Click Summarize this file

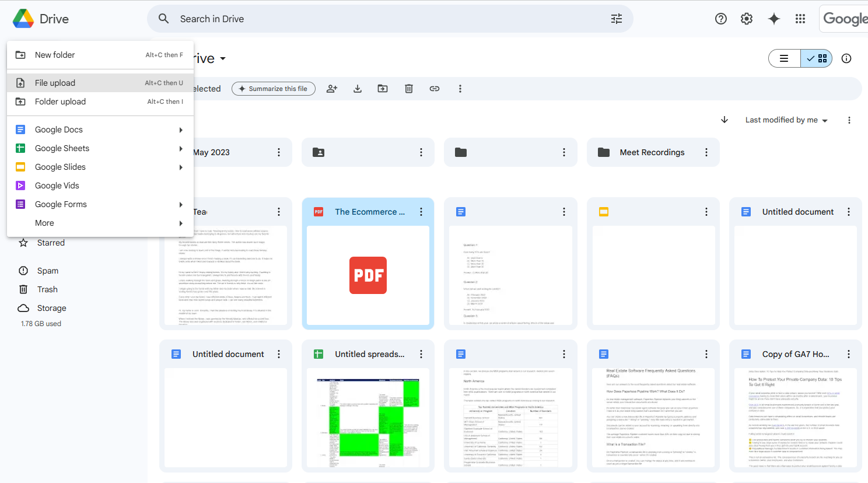click(x=273, y=88)
